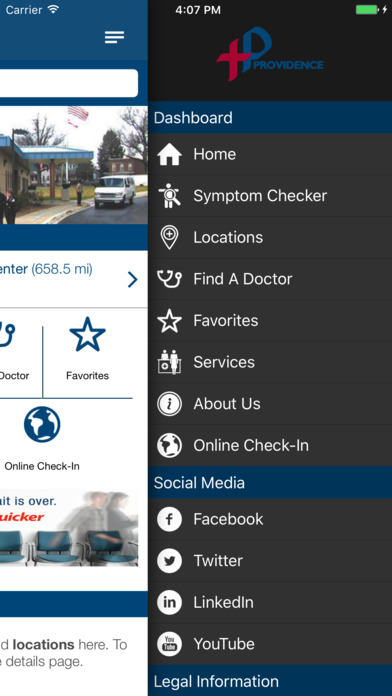The image size is (392, 696).
Task: Tap the Favorites label on home screen
Action: (x=87, y=376)
